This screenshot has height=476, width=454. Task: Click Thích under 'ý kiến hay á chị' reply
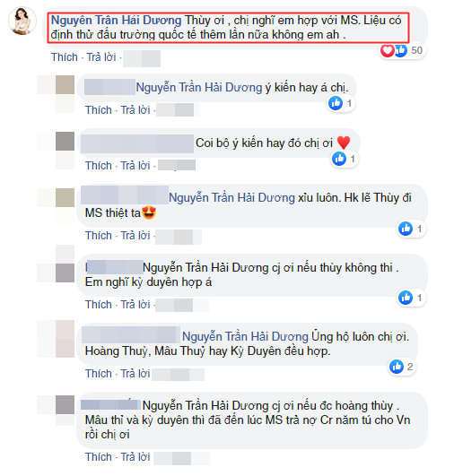[x=99, y=110]
